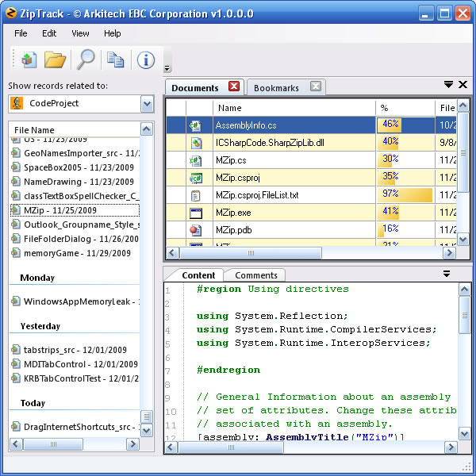The image size is (476, 476).
Task: Open the CodeProject dropdown arrow
Action: tap(148, 104)
